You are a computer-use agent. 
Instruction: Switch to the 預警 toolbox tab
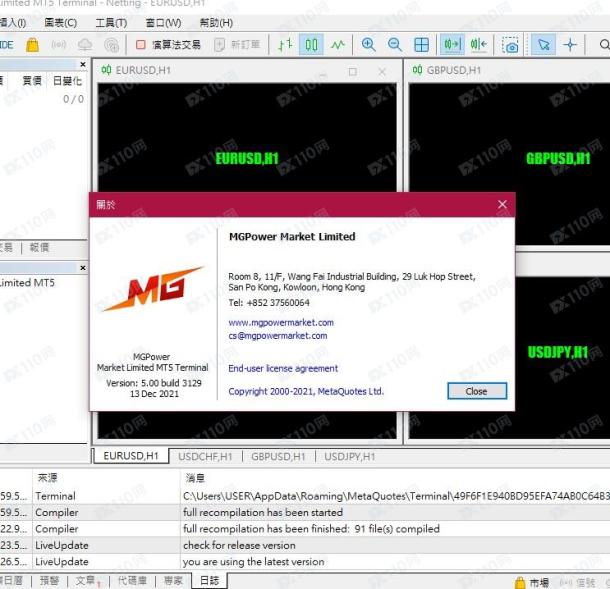click(49, 581)
